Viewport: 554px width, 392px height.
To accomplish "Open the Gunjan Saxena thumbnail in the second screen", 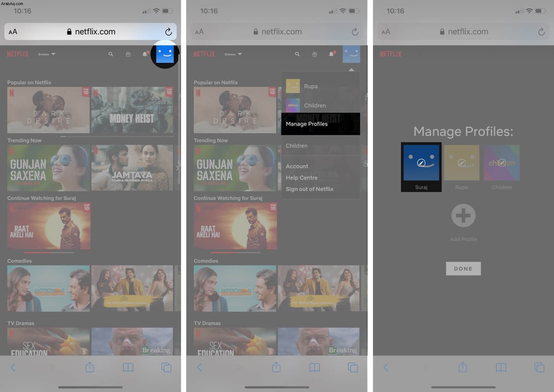I will point(235,168).
